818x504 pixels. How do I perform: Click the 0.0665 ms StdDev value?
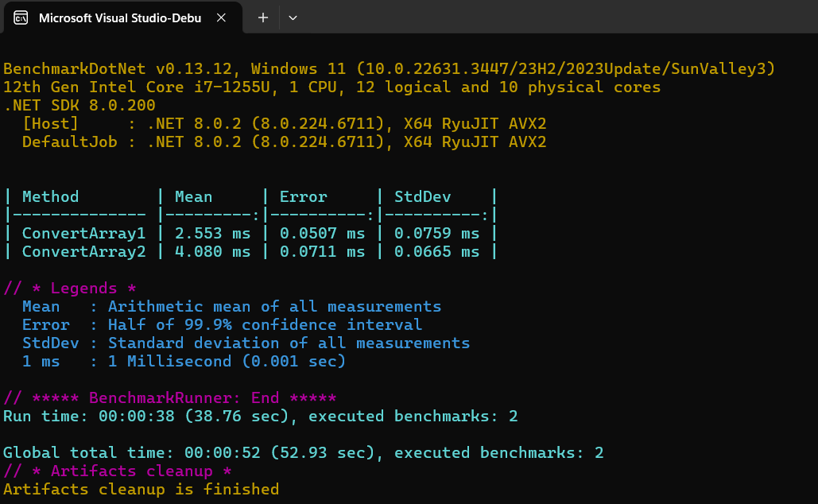tap(436, 251)
